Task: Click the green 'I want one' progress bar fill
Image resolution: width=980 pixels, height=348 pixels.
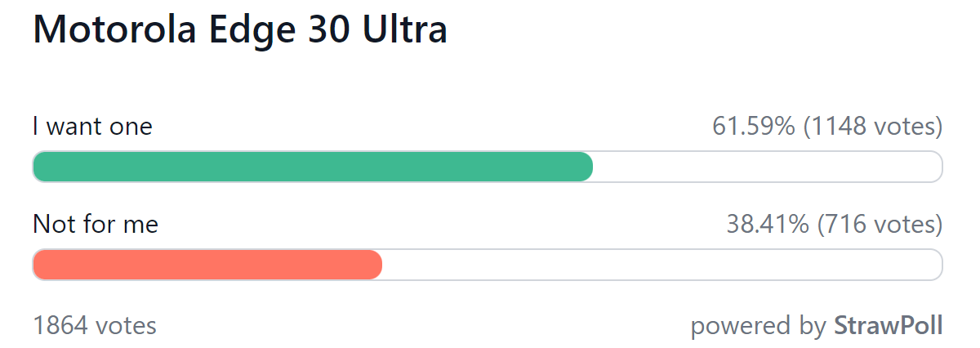Action: pyautogui.click(x=313, y=167)
